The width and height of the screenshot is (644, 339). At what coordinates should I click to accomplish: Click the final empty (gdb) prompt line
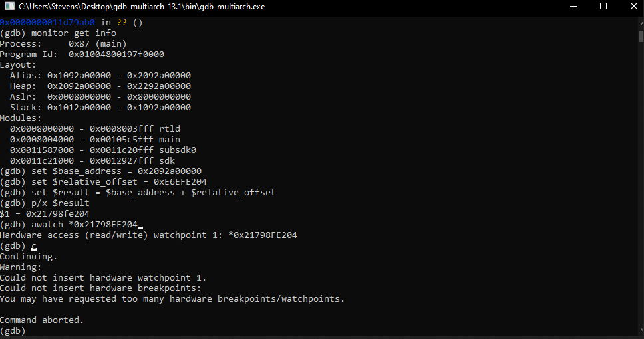[x=13, y=331]
